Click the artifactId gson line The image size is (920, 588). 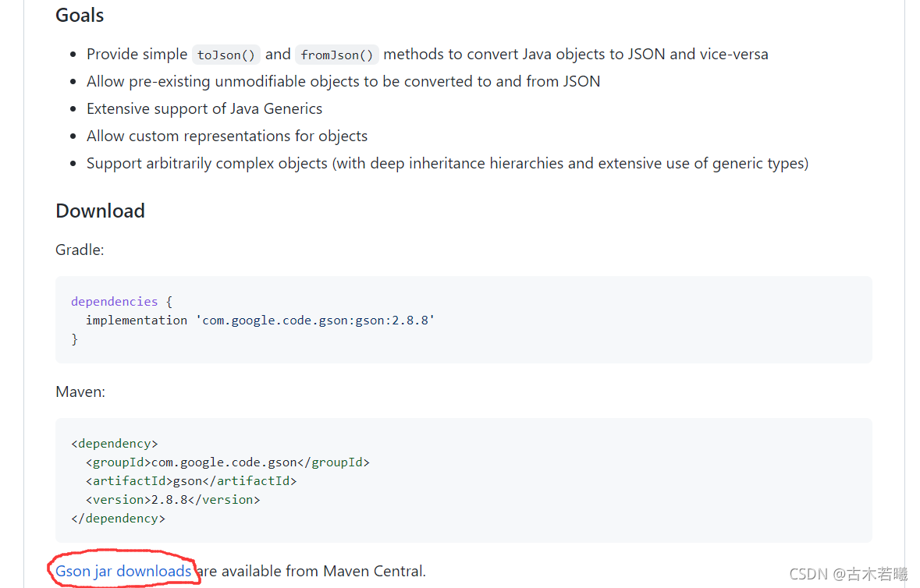pos(190,480)
